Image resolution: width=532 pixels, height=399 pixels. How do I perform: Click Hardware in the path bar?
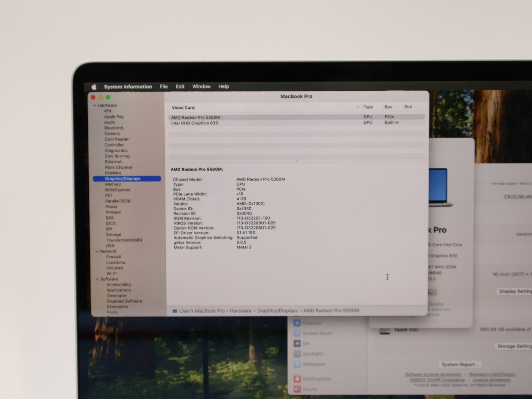[240, 311]
